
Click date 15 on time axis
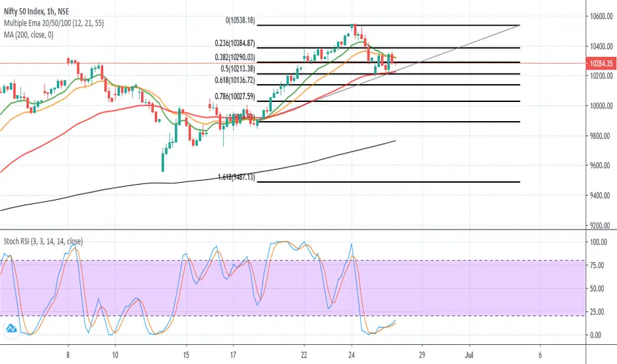point(186,355)
